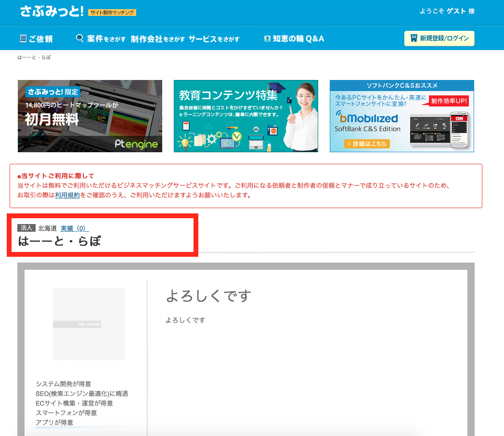The width and height of the screenshot is (504, 436).
Task: Open the 教育コンテンツ特集 banner
Action: click(x=246, y=116)
